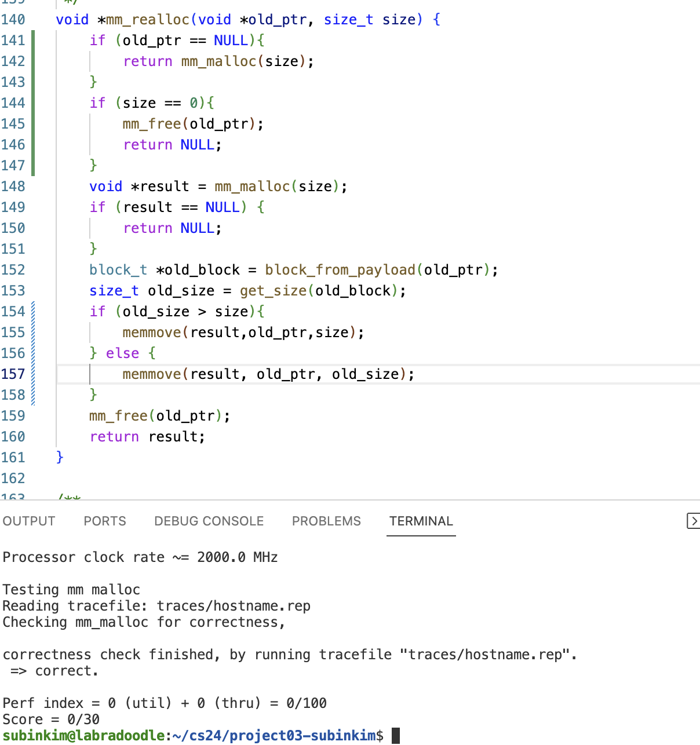Click line number 140 in the gutter
Viewport: 700px width, 745px height.
13,20
